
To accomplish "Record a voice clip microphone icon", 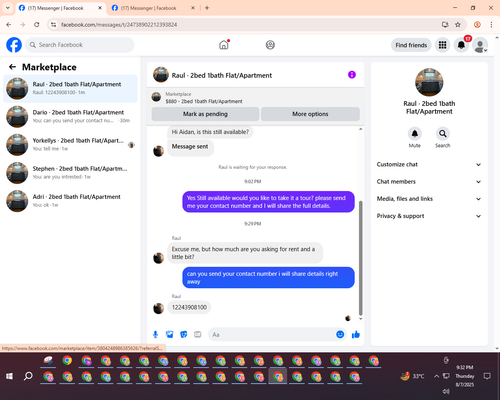I will click(x=155, y=334).
